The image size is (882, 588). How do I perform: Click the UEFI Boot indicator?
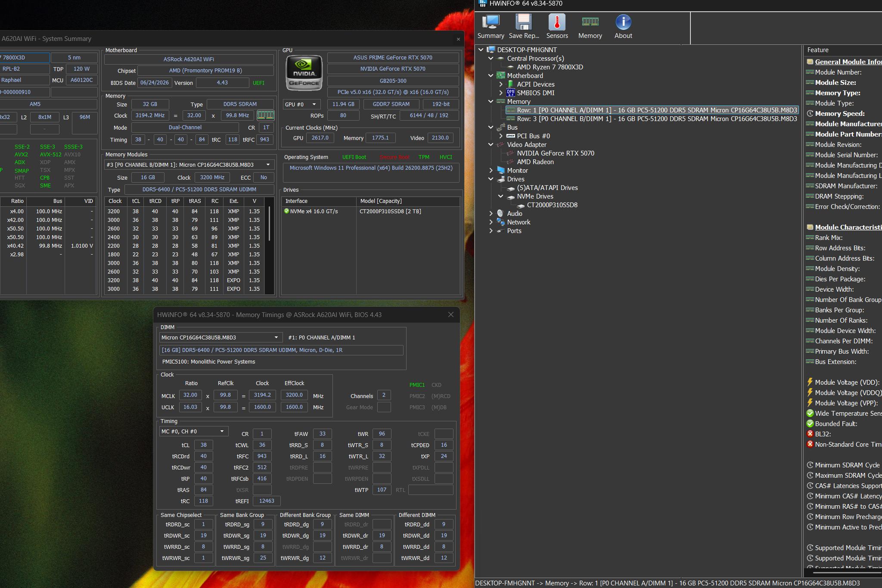pyautogui.click(x=354, y=157)
